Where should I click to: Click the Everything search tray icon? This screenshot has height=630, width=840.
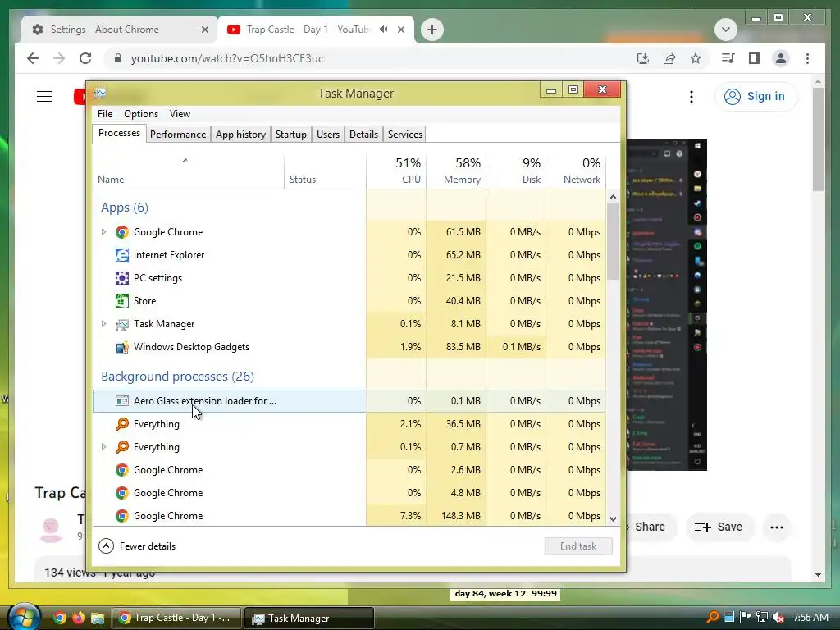[713, 618]
